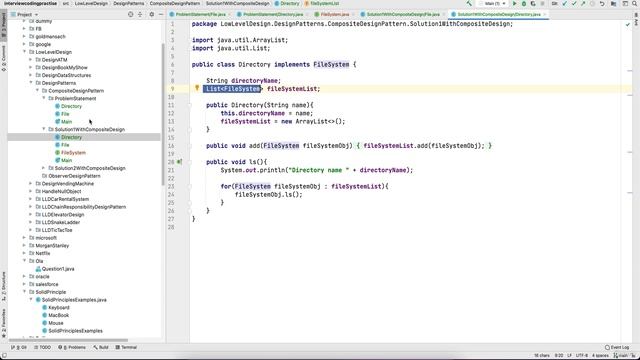Click DesignPatterns breadcrumb item
This screenshot has width=640, height=360.
pyautogui.click(x=129, y=3)
